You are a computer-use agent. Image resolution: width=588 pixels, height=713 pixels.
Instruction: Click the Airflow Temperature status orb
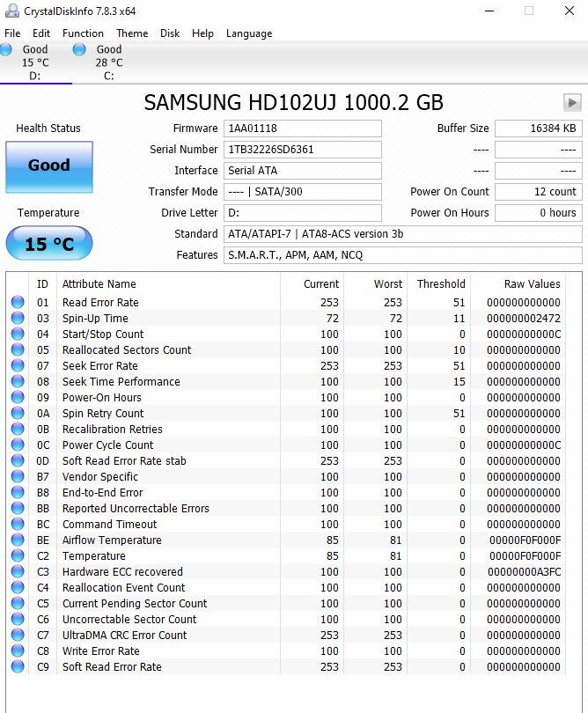18,540
